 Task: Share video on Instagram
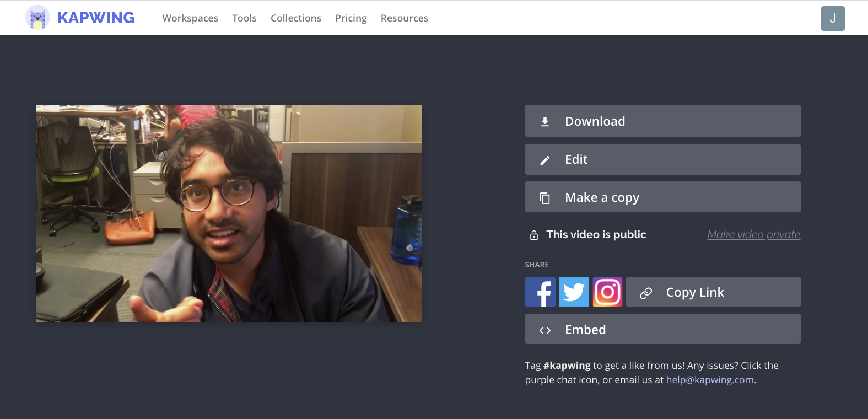pyautogui.click(x=607, y=292)
